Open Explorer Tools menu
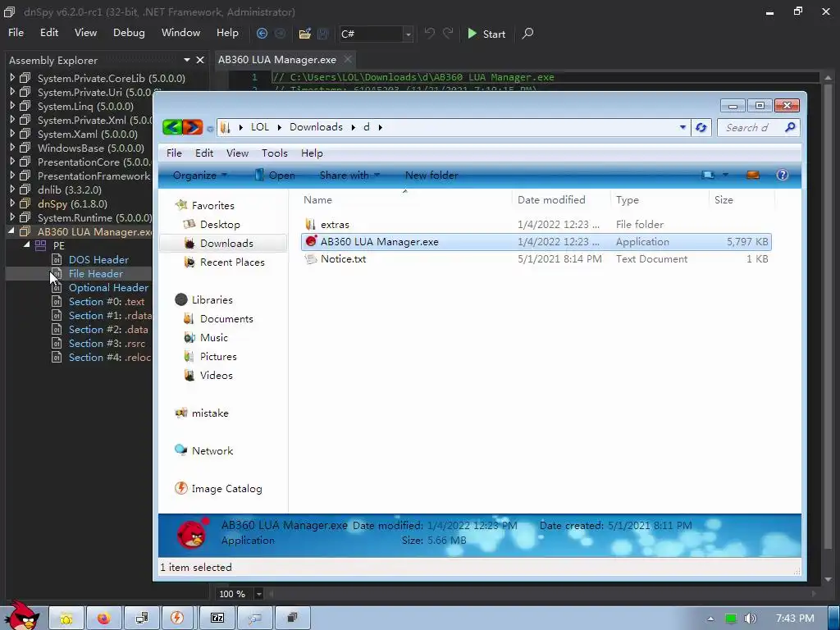Image resolution: width=840 pixels, height=630 pixels. (274, 153)
